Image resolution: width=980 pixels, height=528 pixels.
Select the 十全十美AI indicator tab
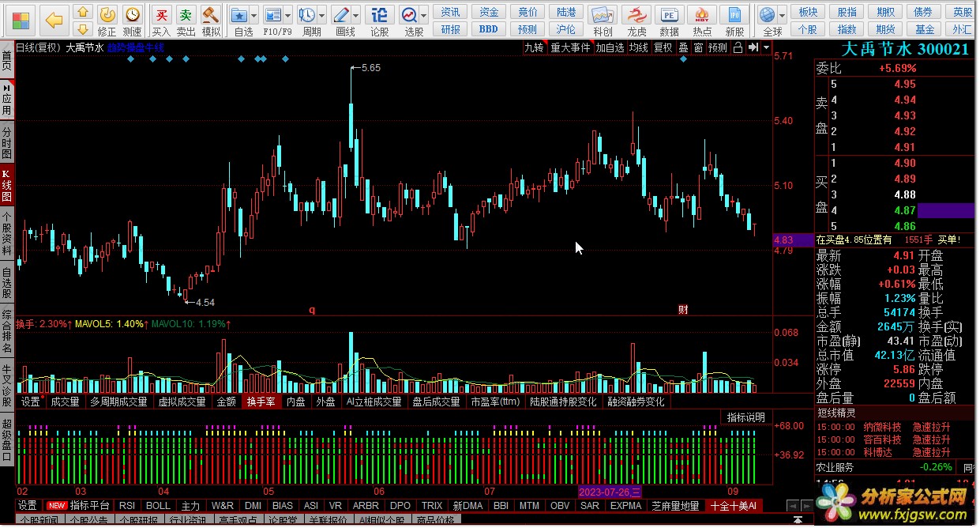(734, 505)
